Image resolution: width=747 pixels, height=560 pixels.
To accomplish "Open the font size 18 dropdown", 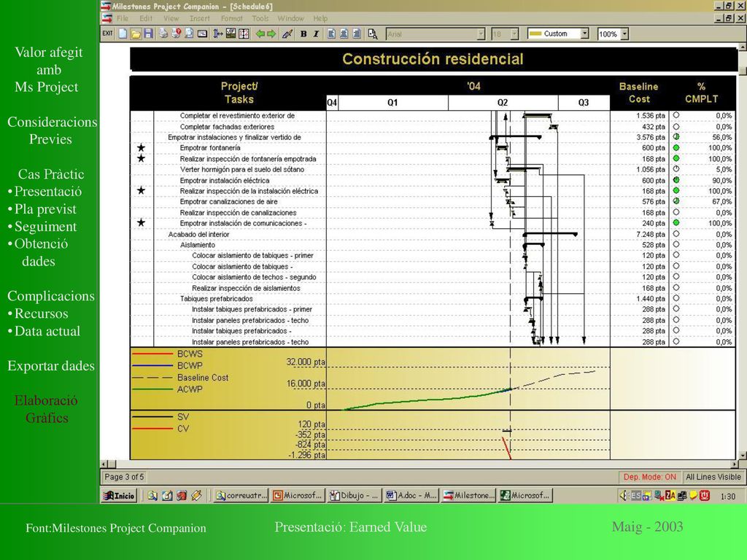I will [514, 34].
